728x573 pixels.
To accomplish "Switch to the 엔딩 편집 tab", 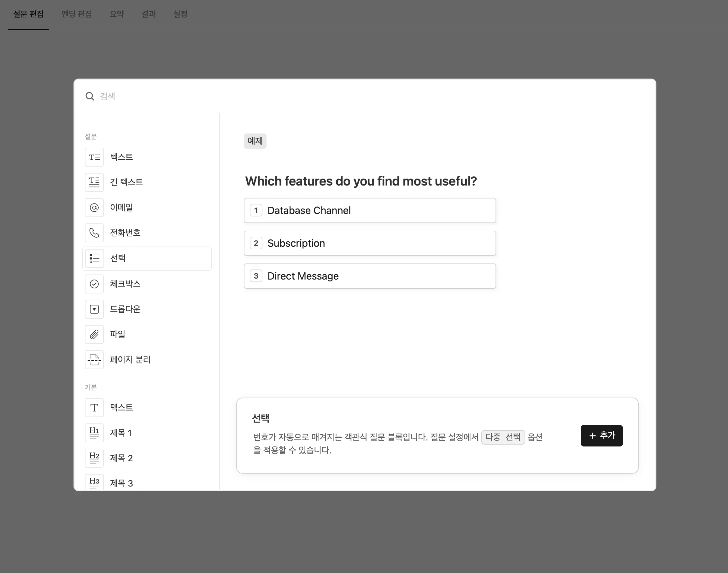I will pyautogui.click(x=76, y=14).
